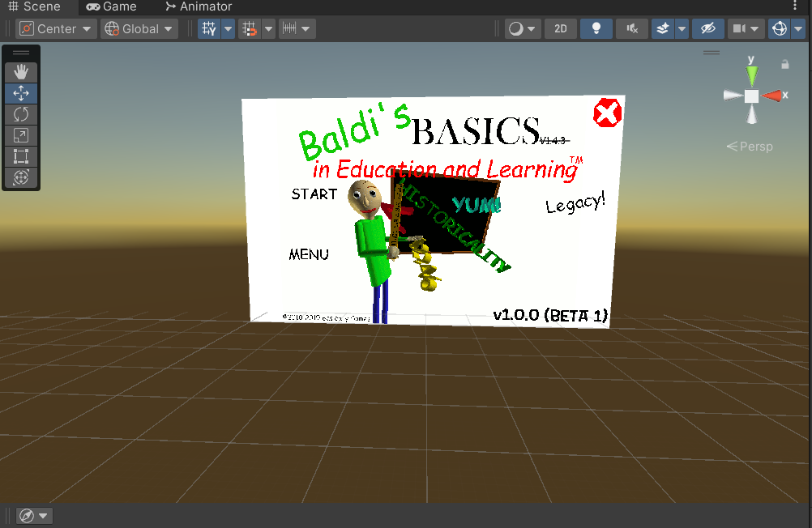Click the red X axis gizmo cone
The height and width of the screenshot is (528, 812).
tap(771, 96)
